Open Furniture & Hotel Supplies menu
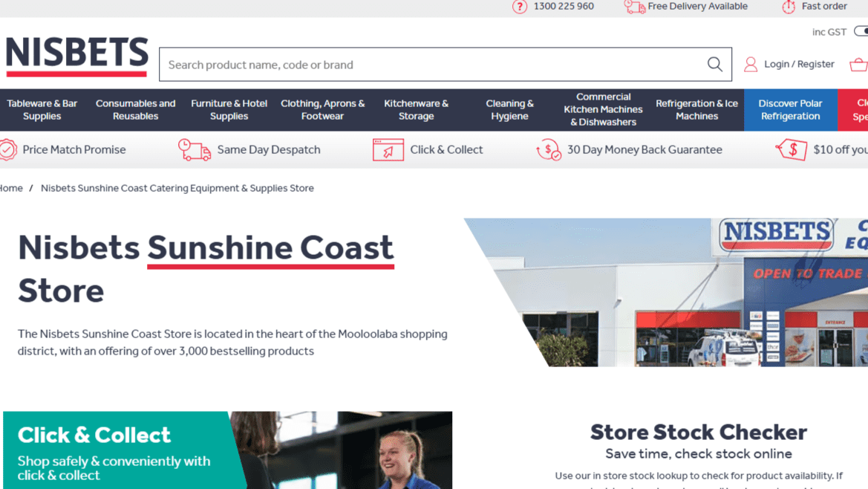This screenshot has width=868, height=489. (x=229, y=110)
